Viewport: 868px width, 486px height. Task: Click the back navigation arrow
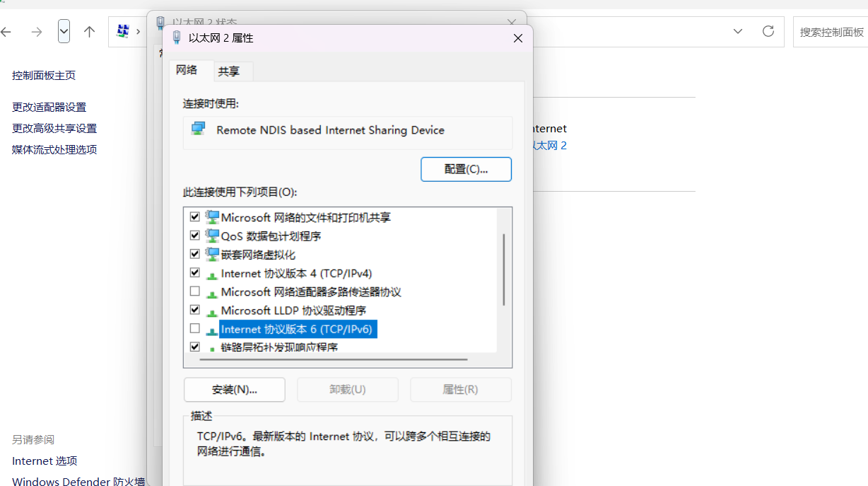pos(7,32)
